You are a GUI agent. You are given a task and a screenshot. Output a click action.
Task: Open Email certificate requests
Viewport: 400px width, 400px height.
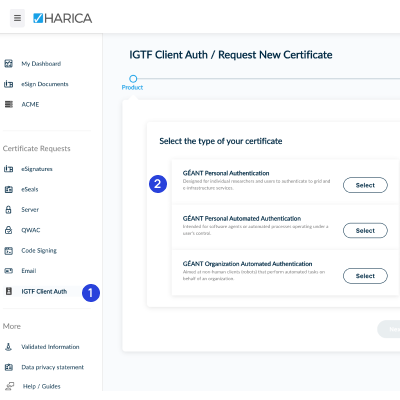click(29, 271)
